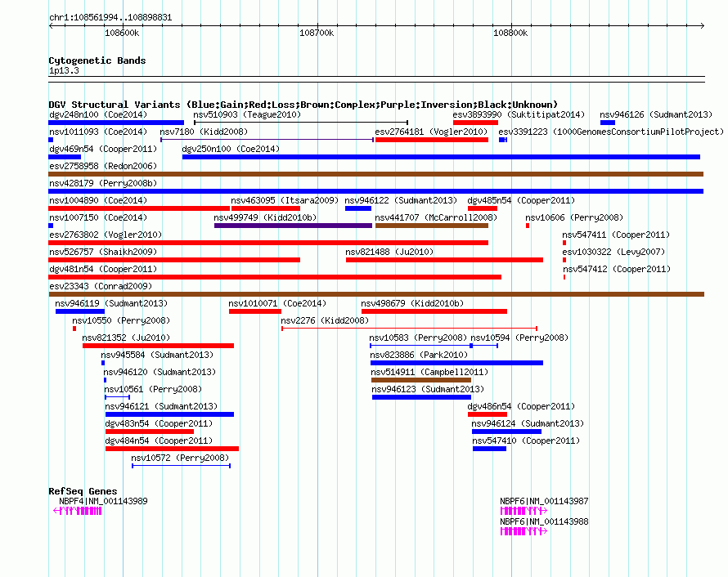Click the dgv469n54 (Cooper2011) label
Viewport: 728px width, 577px height.
103,149
